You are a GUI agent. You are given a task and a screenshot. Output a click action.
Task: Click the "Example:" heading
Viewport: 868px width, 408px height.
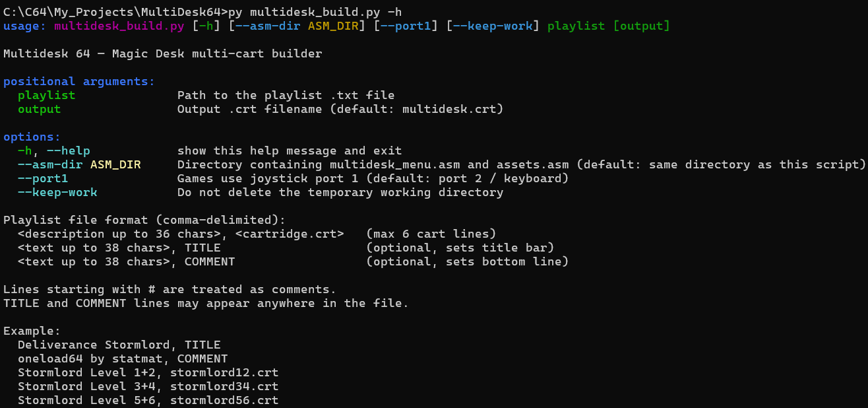coord(32,331)
